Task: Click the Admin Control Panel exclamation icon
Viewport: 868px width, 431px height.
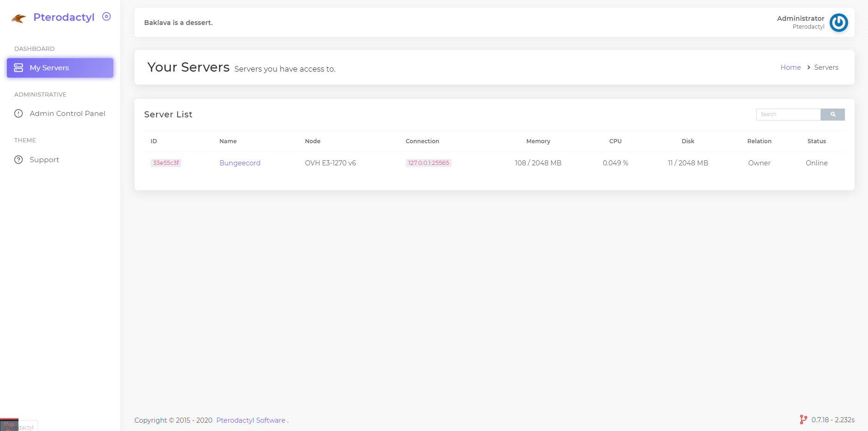Action: pos(18,114)
